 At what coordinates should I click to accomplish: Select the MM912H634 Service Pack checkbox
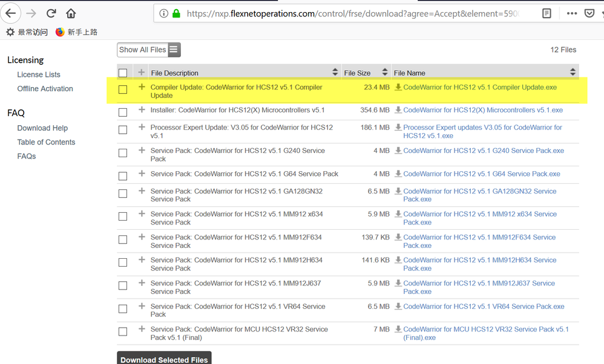coord(123,262)
